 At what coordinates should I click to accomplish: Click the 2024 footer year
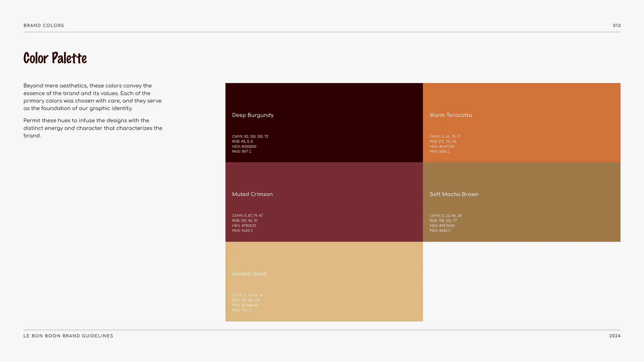(x=615, y=336)
